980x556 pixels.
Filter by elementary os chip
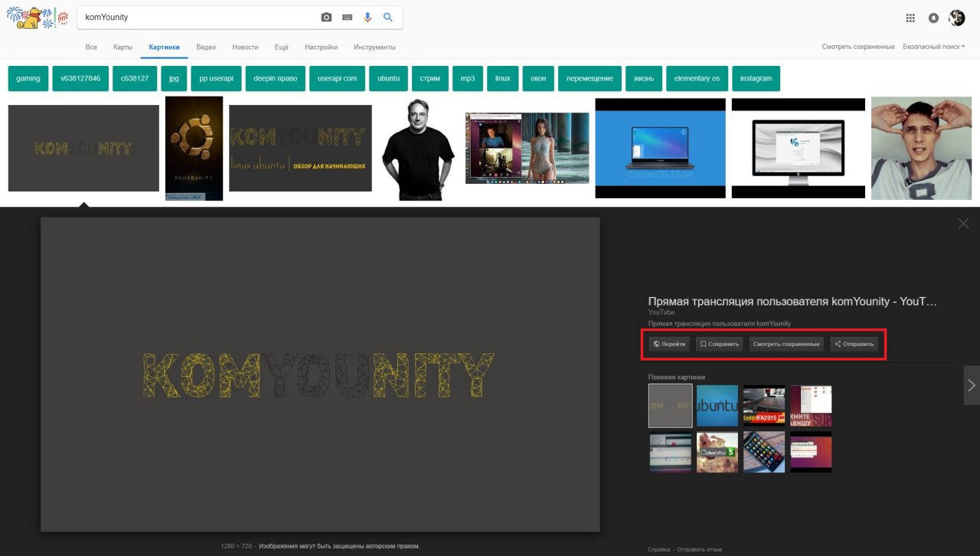tap(697, 78)
